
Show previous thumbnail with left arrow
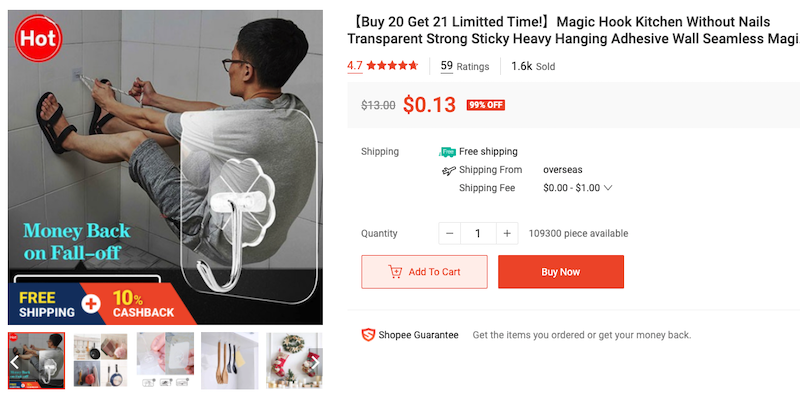(15, 362)
